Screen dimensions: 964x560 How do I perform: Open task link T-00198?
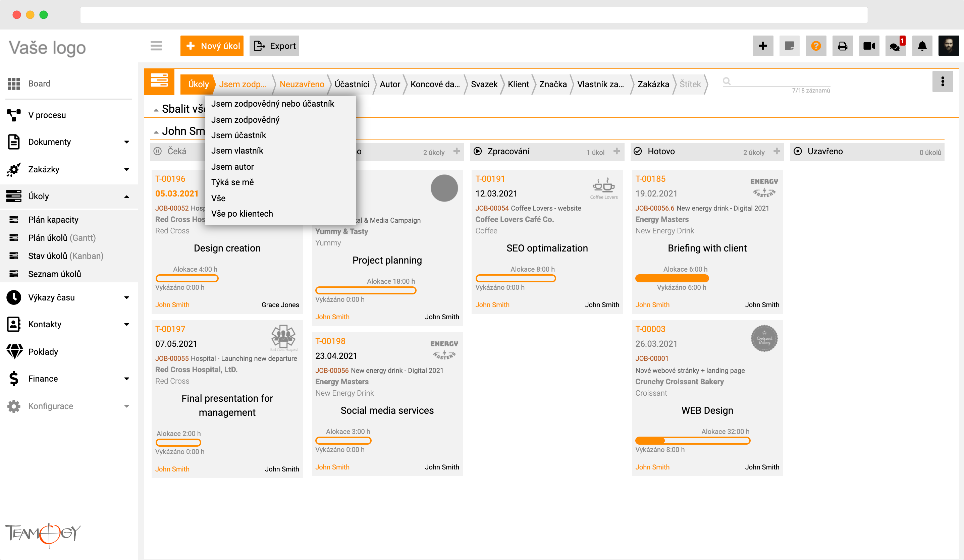(330, 341)
